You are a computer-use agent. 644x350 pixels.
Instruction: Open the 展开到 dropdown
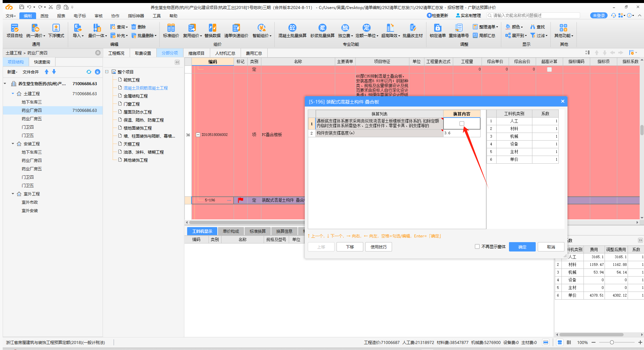[516, 35]
